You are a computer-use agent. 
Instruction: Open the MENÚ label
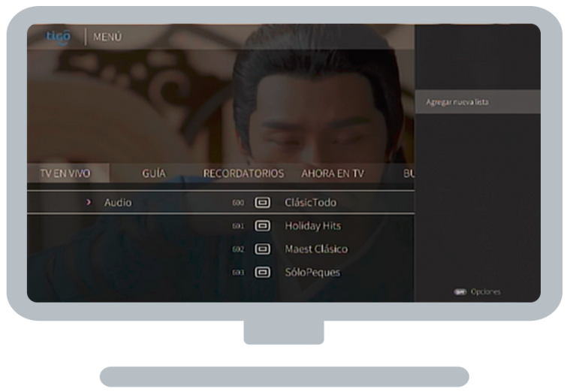[107, 37]
